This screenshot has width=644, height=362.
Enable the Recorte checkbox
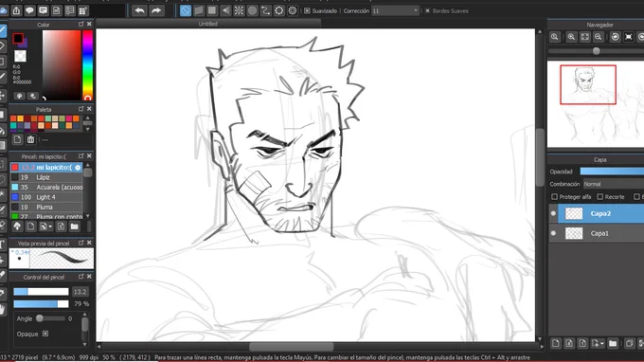[600, 197]
